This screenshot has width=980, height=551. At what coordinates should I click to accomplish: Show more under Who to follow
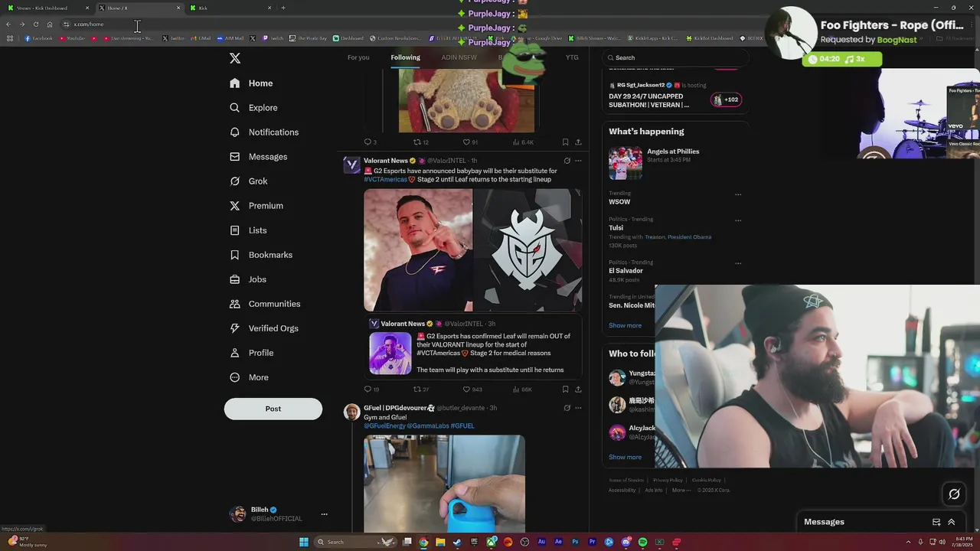point(625,457)
